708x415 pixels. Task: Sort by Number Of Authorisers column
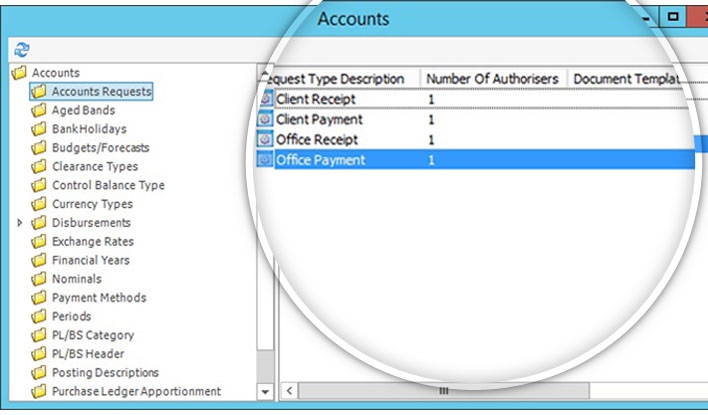click(492, 79)
